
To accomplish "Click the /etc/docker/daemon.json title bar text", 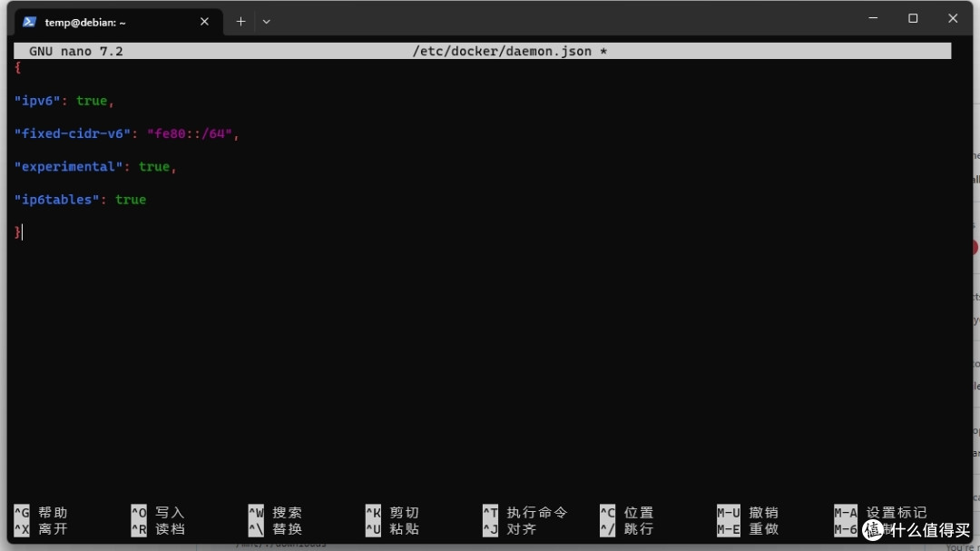I will pos(503,52).
